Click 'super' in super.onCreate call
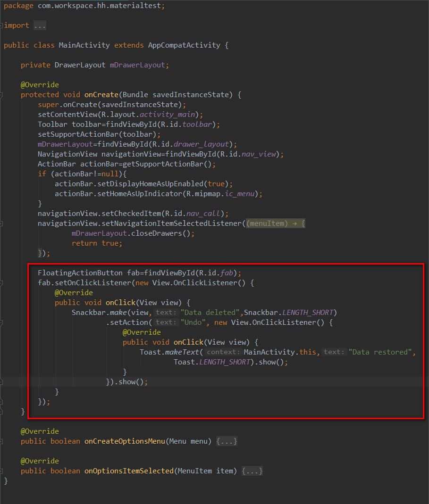 [x=48, y=105]
